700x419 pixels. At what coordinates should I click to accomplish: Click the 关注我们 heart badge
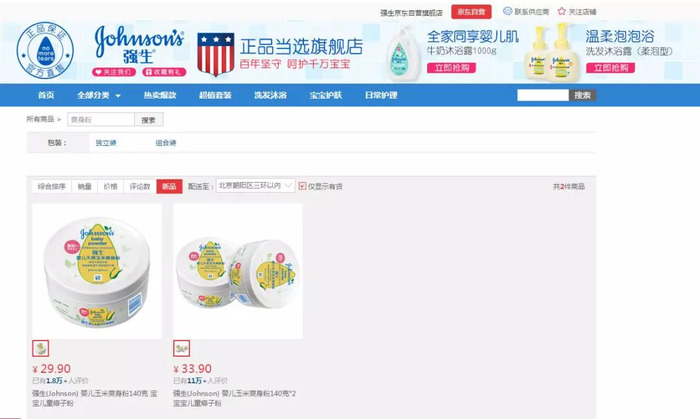coord(114,72)
